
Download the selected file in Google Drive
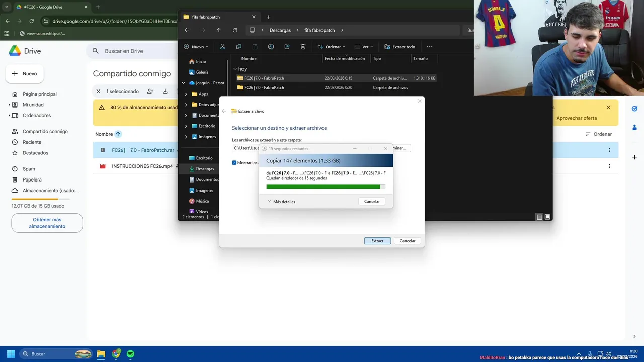[x=165, y=91]
